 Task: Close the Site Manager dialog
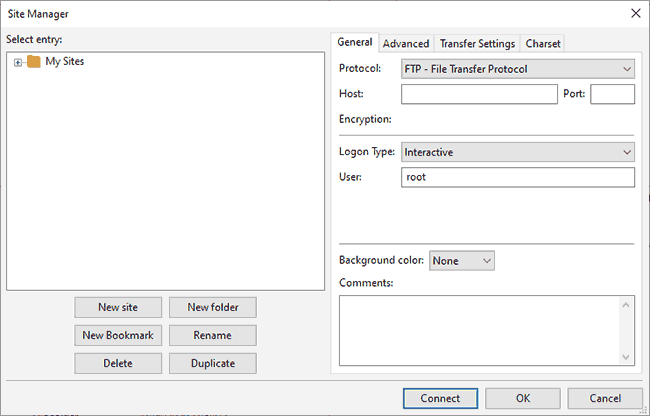[x=635, y=13]
